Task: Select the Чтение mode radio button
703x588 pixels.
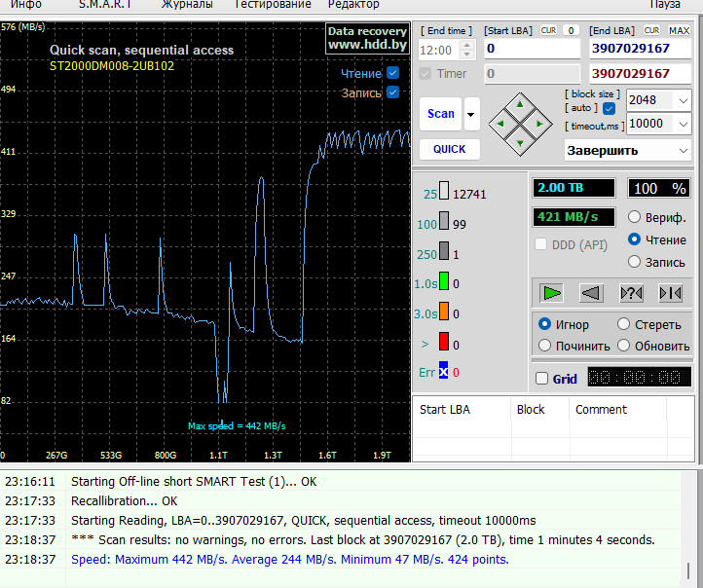Action: click(x=634, y=239)
